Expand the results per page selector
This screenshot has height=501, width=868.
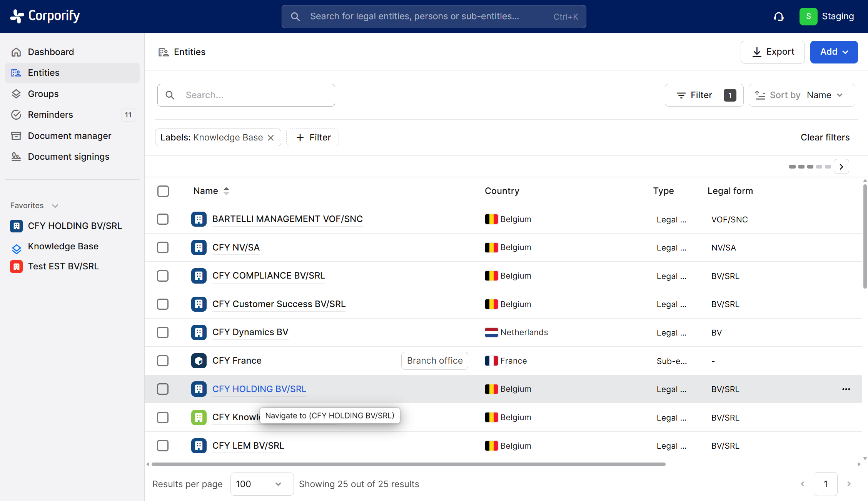click(262, 484)
